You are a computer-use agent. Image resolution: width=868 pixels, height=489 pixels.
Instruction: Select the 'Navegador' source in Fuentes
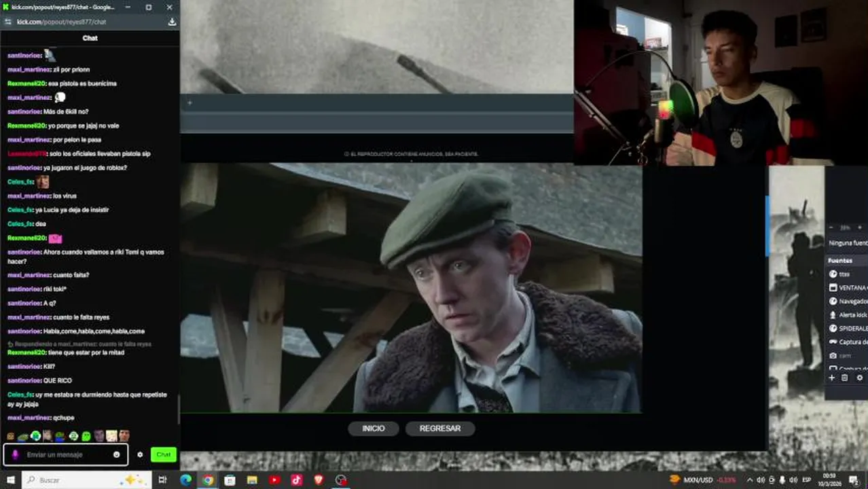[847, 301]
